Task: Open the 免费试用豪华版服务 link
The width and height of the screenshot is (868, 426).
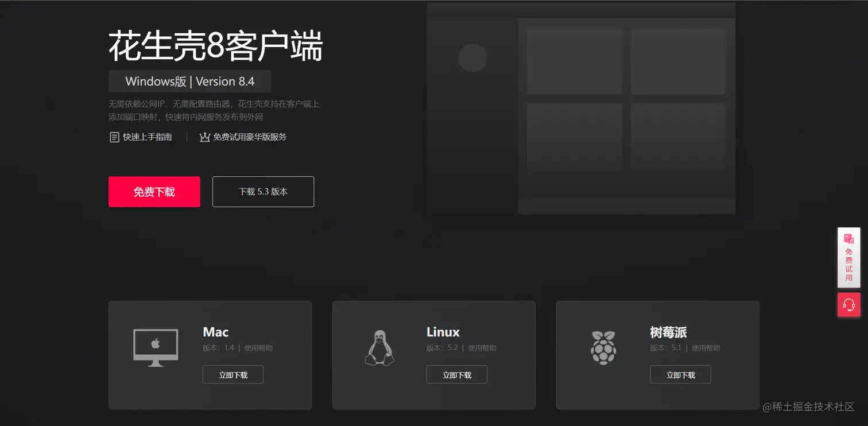Action: pyautogui.click(x=250, y=137)
